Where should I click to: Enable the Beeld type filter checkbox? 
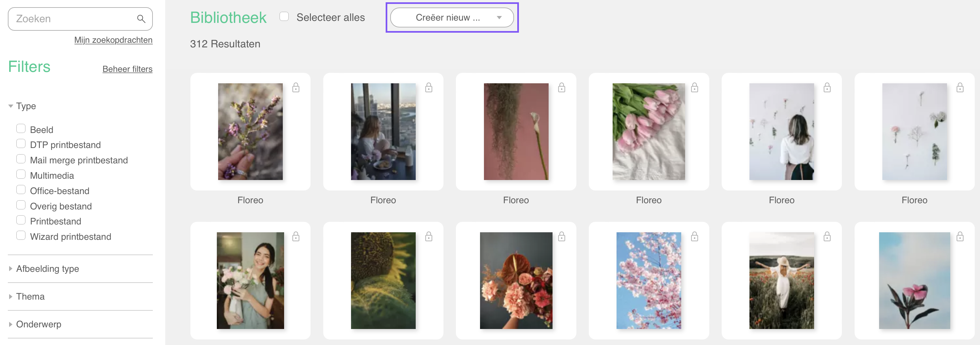(x=21, y=128)
